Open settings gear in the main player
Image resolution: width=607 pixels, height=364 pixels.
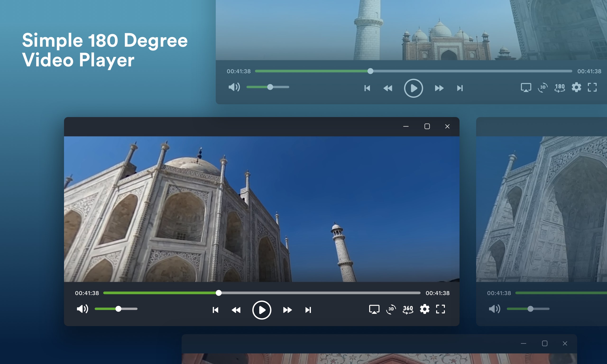(x=424, y=309)
